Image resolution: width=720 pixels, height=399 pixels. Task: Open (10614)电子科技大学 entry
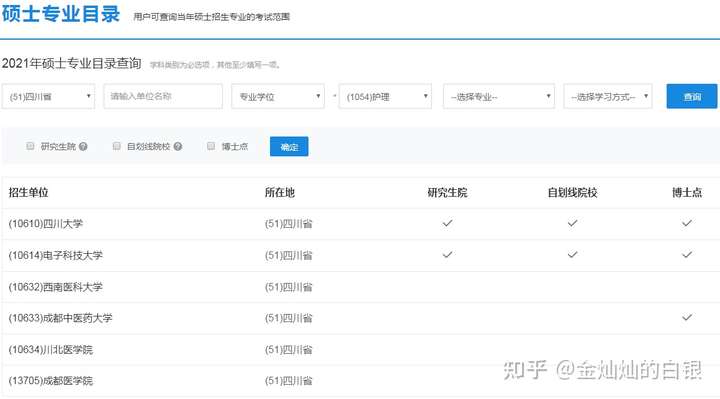tap(56, 255)
